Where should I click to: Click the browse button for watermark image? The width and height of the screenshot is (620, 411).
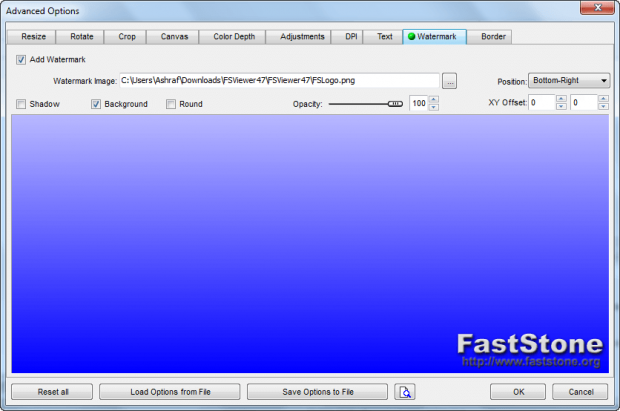[450, 80]
